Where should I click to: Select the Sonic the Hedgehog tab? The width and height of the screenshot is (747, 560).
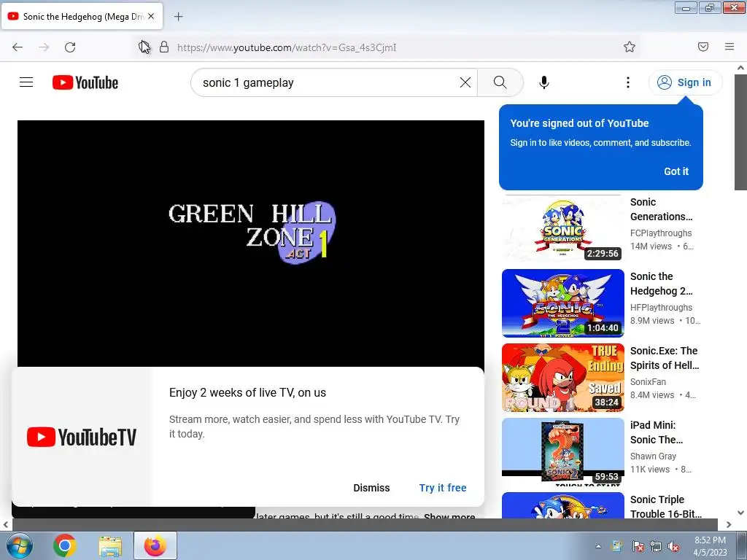(82, 16)
